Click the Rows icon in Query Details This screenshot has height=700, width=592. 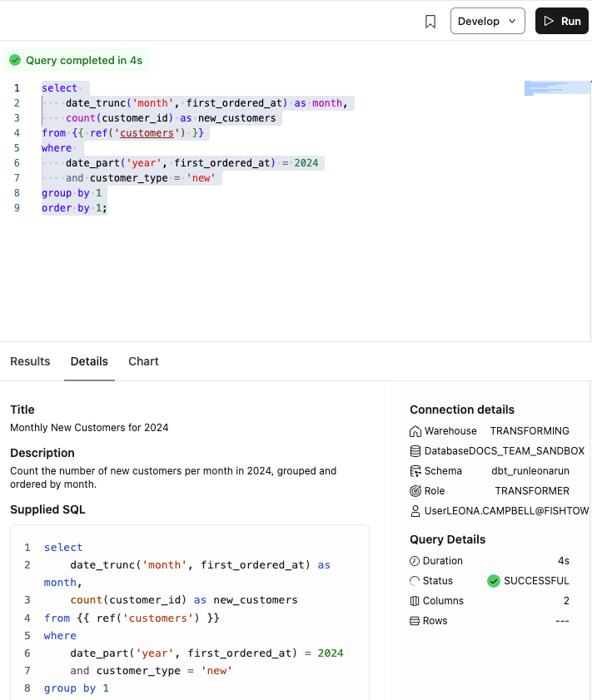click(x=415, y=621)
